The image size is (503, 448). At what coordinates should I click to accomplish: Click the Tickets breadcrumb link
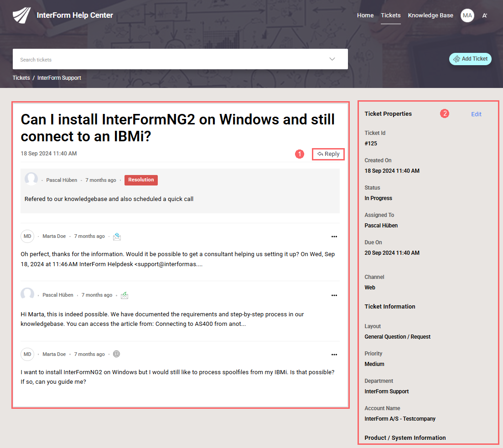[x=21, y=78]
